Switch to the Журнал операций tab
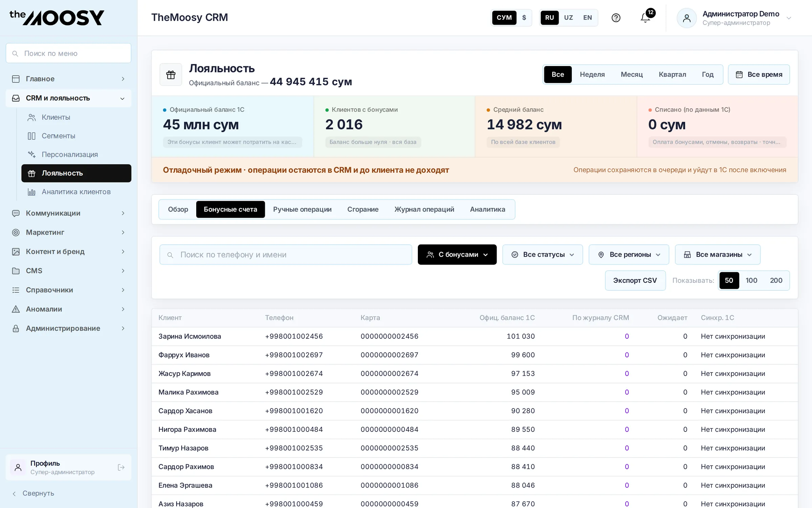This screenshot has width=812, height=508. (x=424, y=209)
